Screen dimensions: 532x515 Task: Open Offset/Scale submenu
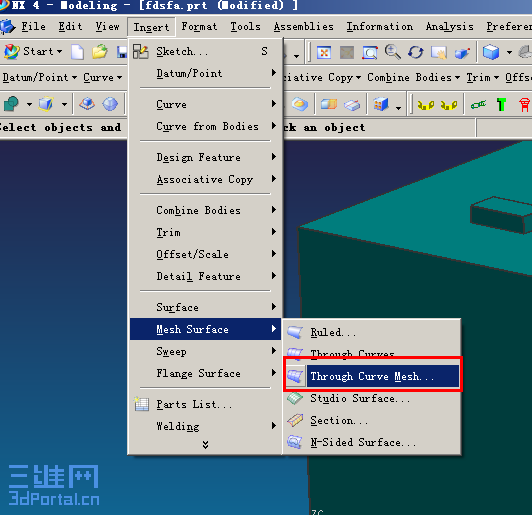pyautogui.click(x=205, y=254)
